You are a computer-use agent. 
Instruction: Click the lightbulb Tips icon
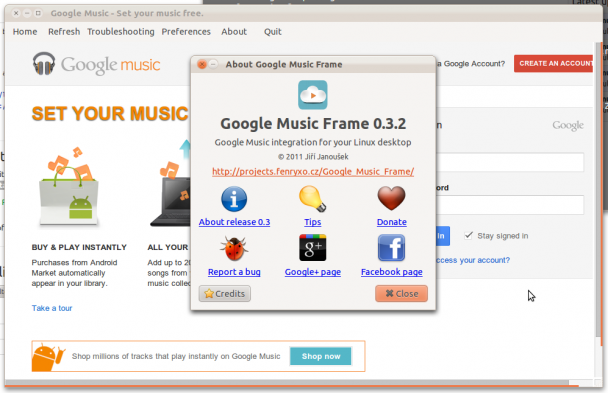pos(313,199)
